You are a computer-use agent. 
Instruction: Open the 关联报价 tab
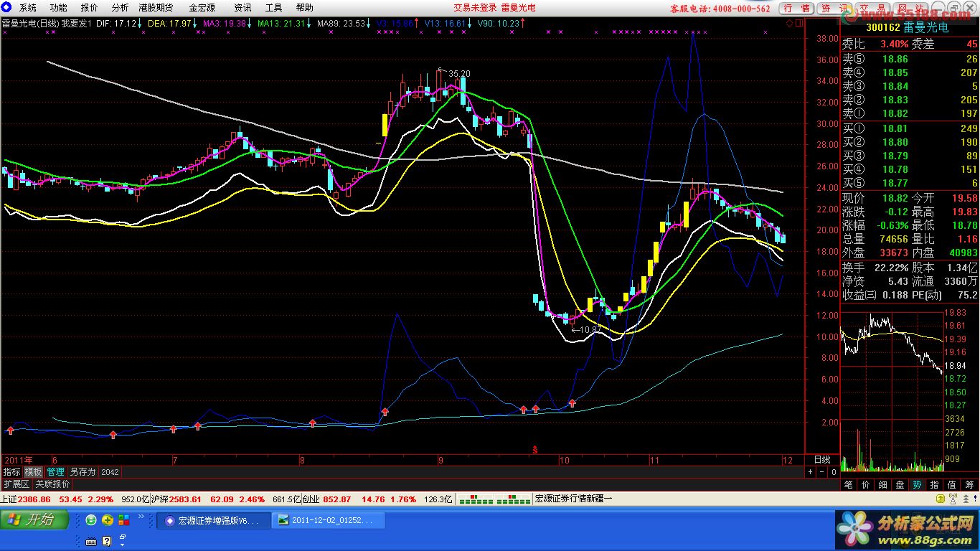[53, 484]
